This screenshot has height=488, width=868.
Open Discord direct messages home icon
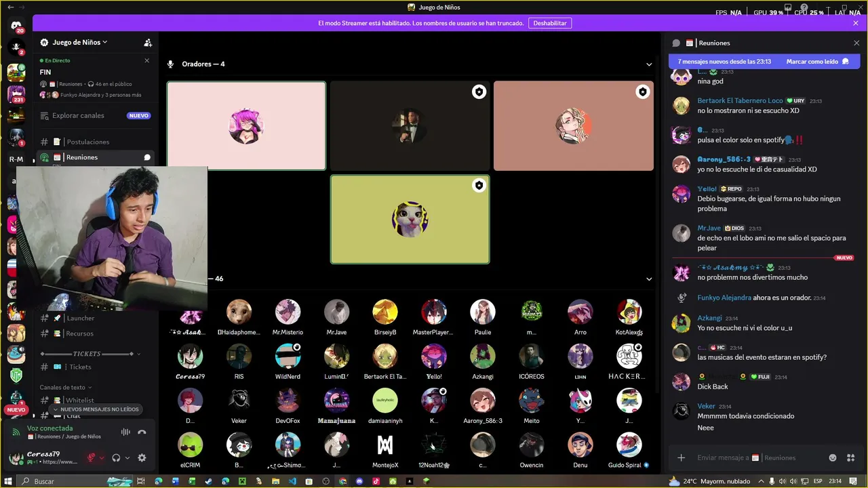(x=16, y=26)
